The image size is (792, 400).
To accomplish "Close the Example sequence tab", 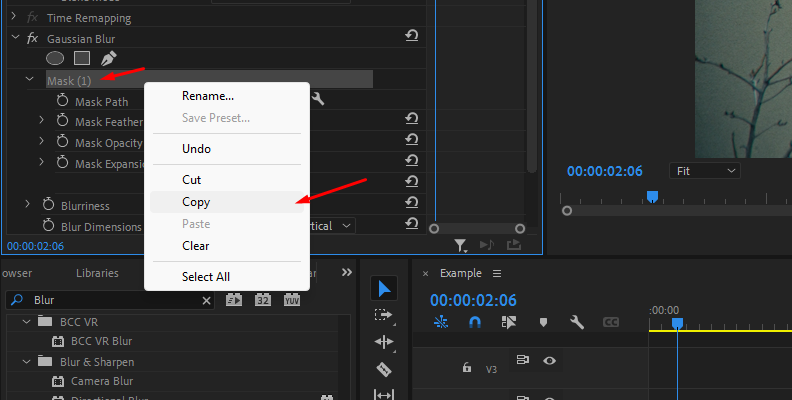I will click(x=425, y=273).
